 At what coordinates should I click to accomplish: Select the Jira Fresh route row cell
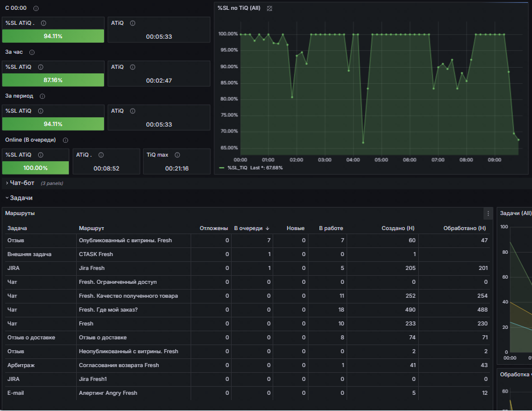coord(92,268)
